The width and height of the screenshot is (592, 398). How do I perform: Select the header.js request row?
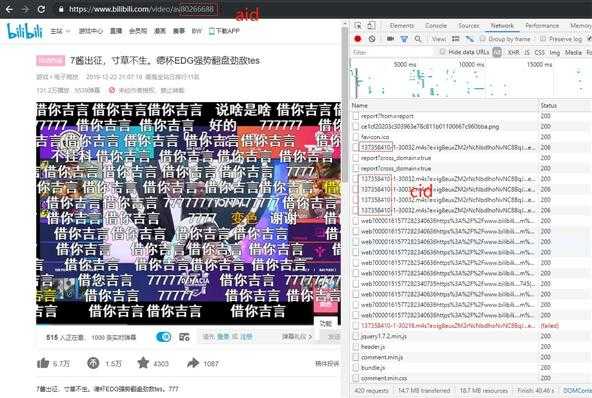pyautogui.click(x=472, y=347)
